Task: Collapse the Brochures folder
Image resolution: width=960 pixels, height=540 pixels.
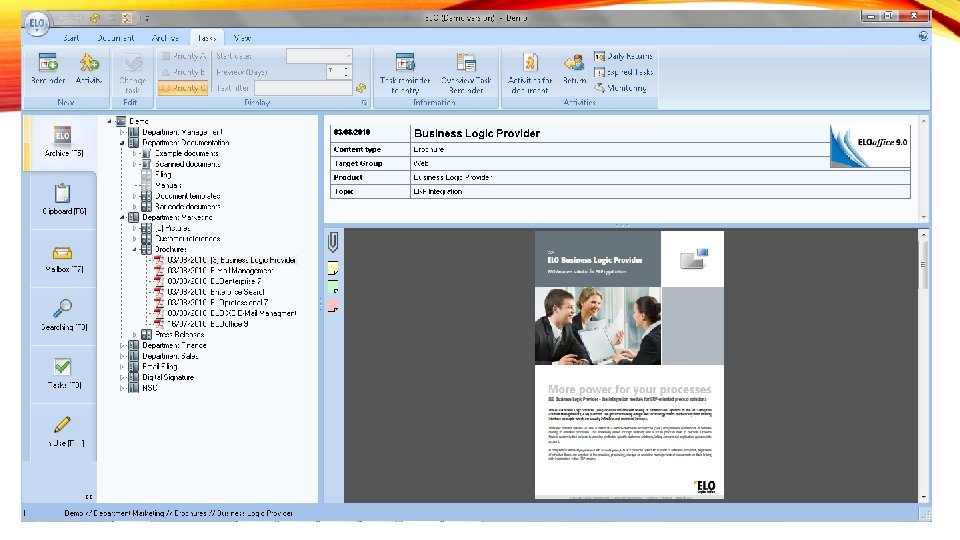Action: tap(135, 249)
